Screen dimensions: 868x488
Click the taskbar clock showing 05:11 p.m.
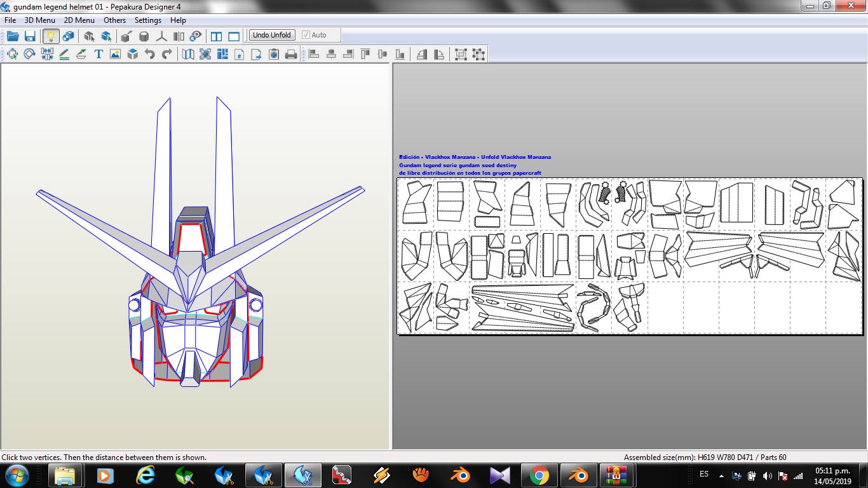pyautogui.click(x=833, y=476)
